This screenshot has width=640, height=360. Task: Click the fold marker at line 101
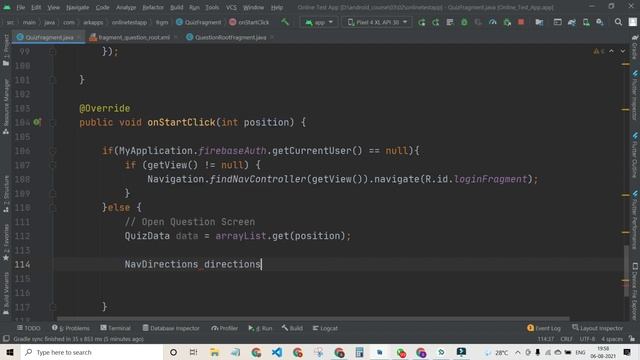[x=53, y=80]
